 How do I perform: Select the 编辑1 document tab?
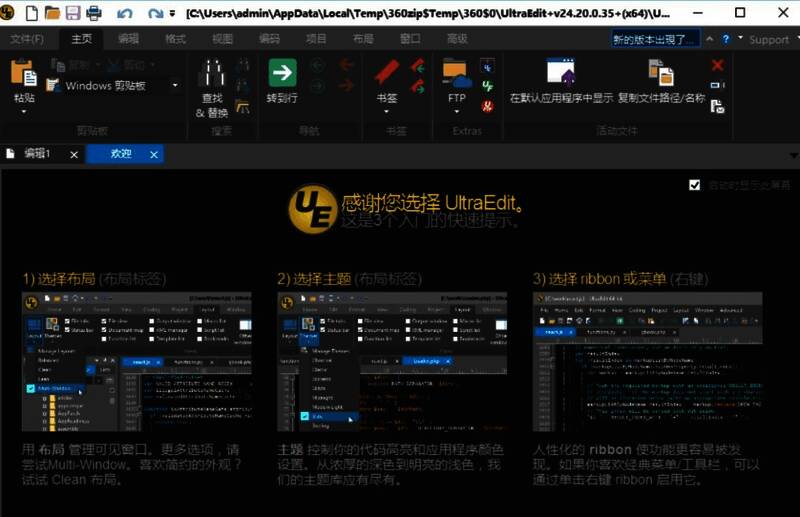(x=37, y=154)
